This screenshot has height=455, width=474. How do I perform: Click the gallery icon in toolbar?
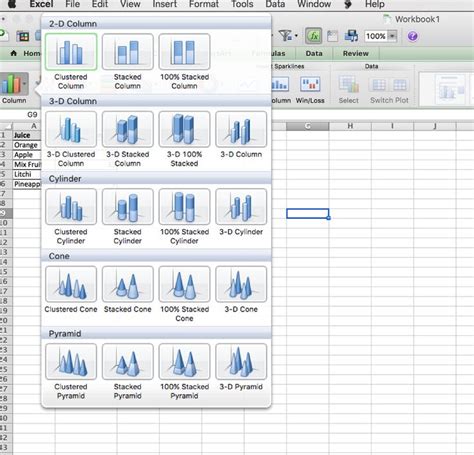point(23,36)
